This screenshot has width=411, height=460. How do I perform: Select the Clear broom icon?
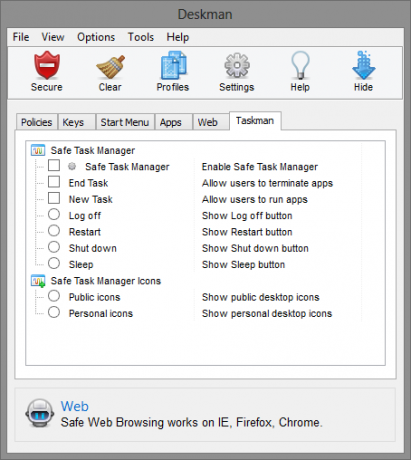[110, 66]
